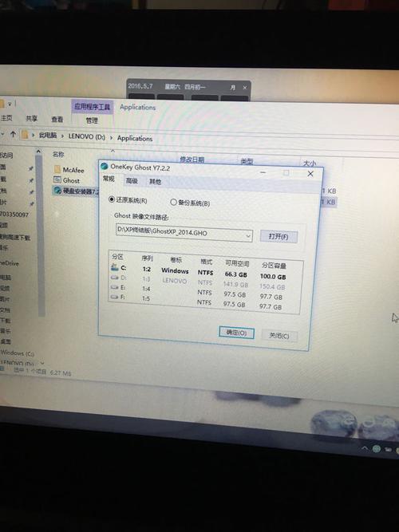Viewport: 399px width, 532px height.
Task: Click the up arrow navigation button in Explorer
Action: pyautogui.click(x=13, y=134)
